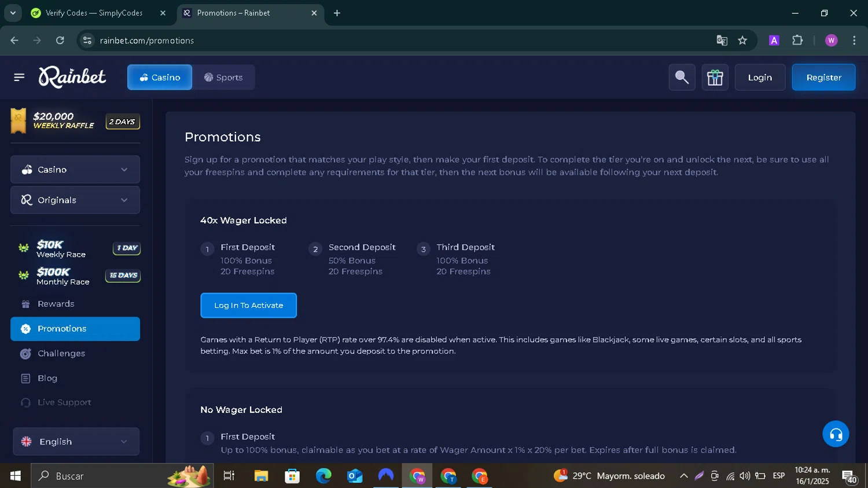
Task: Click Third Deposit step text
Action: coord(465,247)
